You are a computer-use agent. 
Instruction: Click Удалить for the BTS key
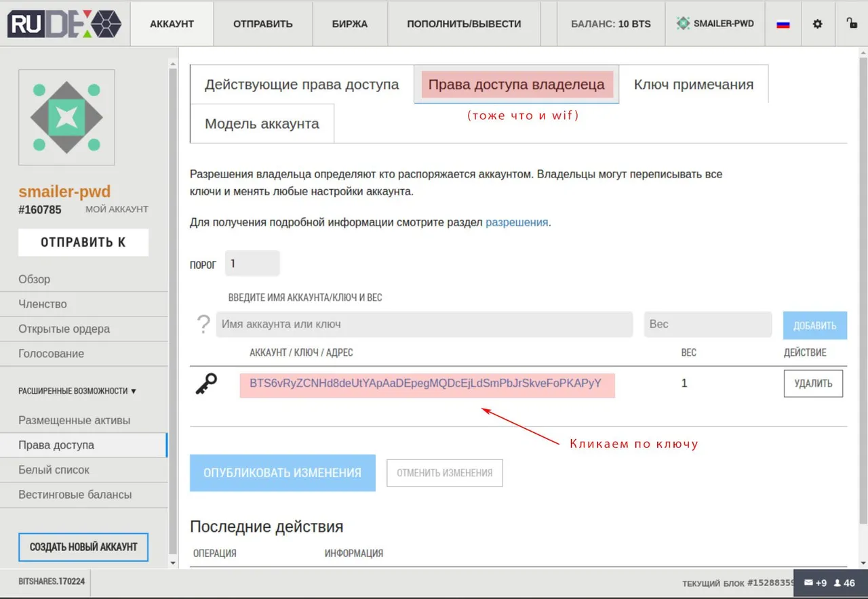813,384
